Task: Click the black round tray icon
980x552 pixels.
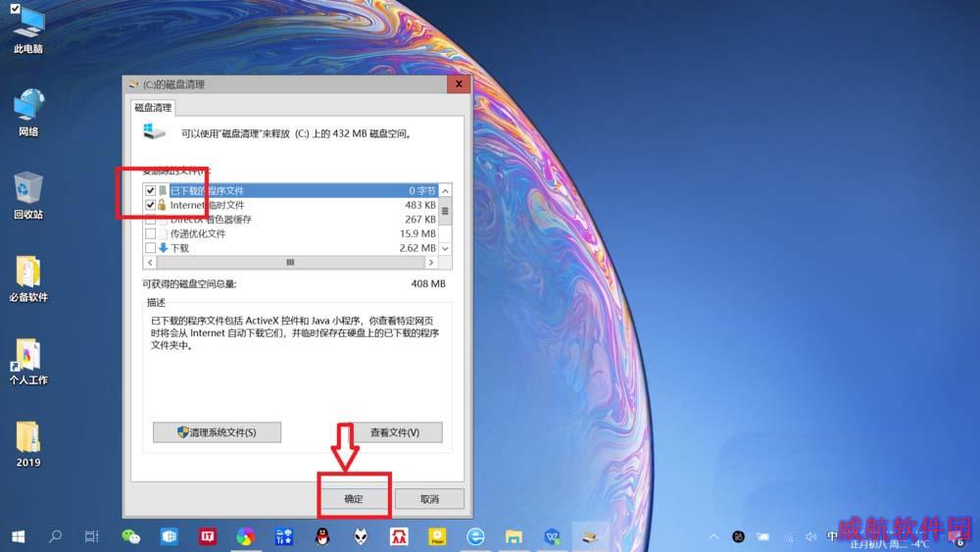Action: [738, 536]
